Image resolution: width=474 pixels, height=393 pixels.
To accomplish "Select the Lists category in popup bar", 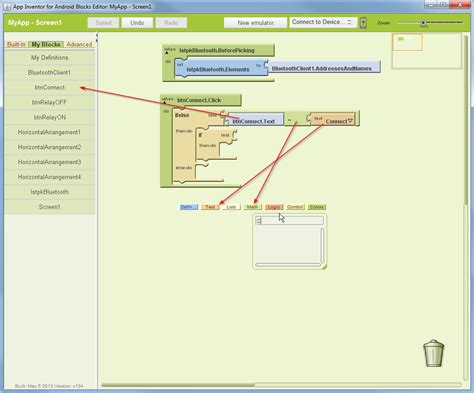I will click(x=231, y=207).
